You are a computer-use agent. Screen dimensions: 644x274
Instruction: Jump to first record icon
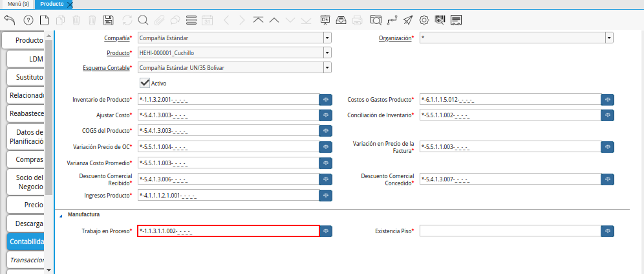[x=258, y=19]
